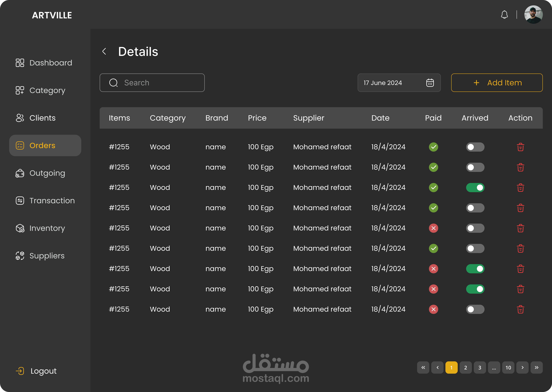Enable the Arrived toggle in the first row
552x392 pixels.
(x=475, y=147)
